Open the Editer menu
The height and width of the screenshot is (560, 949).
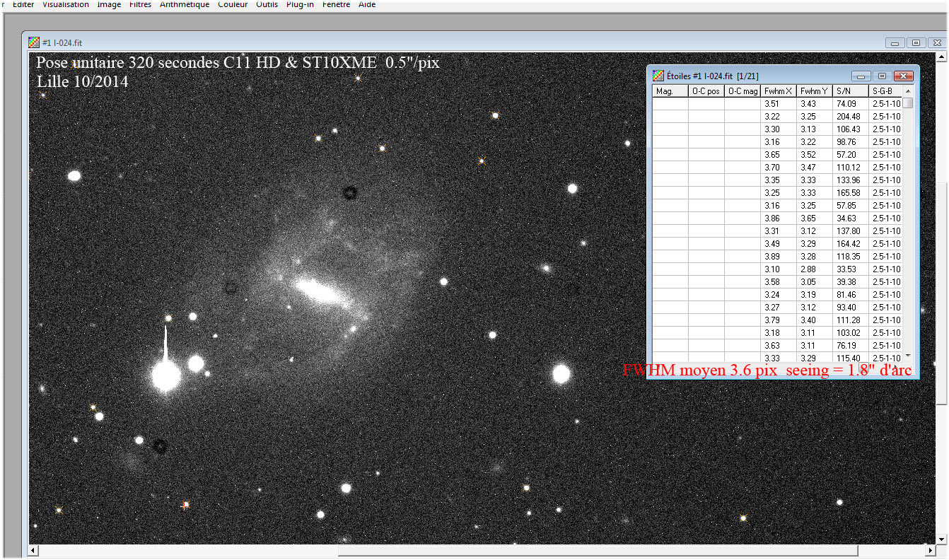point(23,4)
